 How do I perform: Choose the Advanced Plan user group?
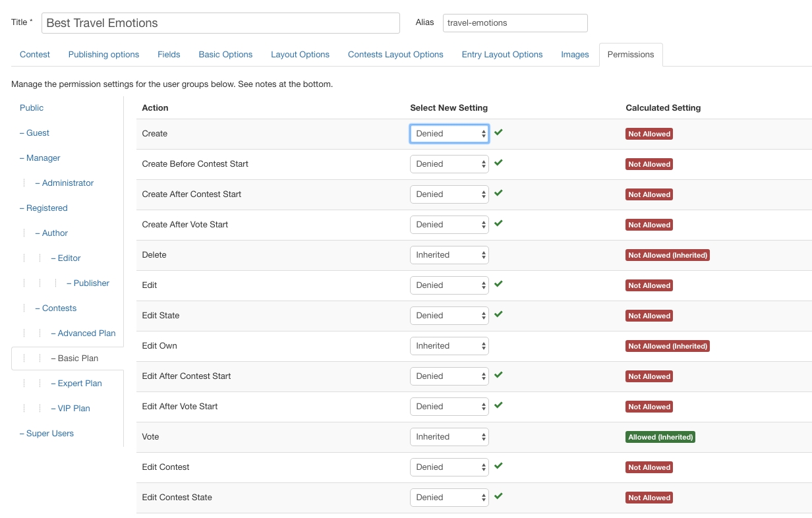(x=86, y=333)
